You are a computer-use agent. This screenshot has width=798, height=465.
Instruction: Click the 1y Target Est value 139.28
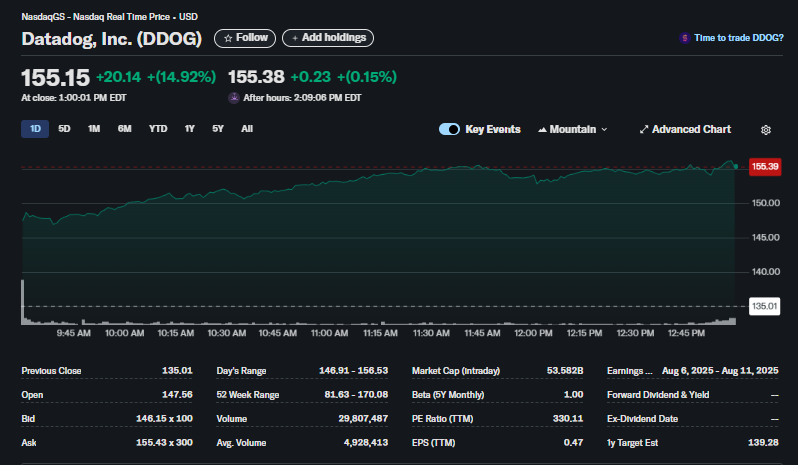[763, 443]
